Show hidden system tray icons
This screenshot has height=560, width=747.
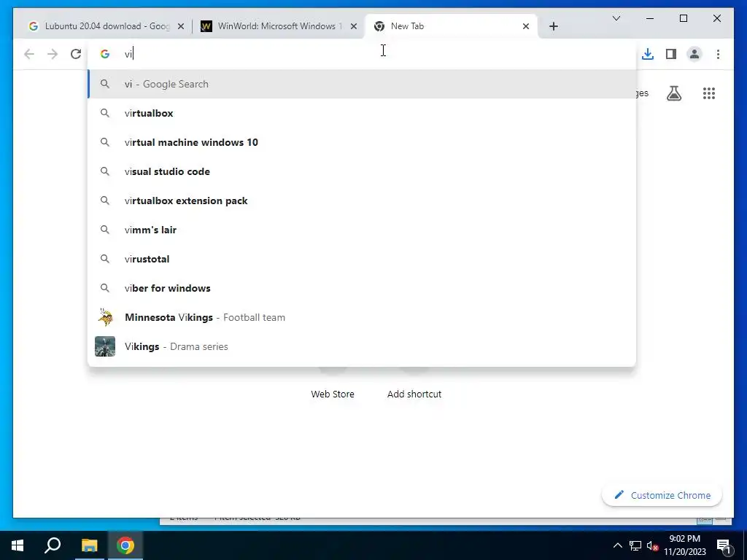pyautogui.click(x=617, y=545)
